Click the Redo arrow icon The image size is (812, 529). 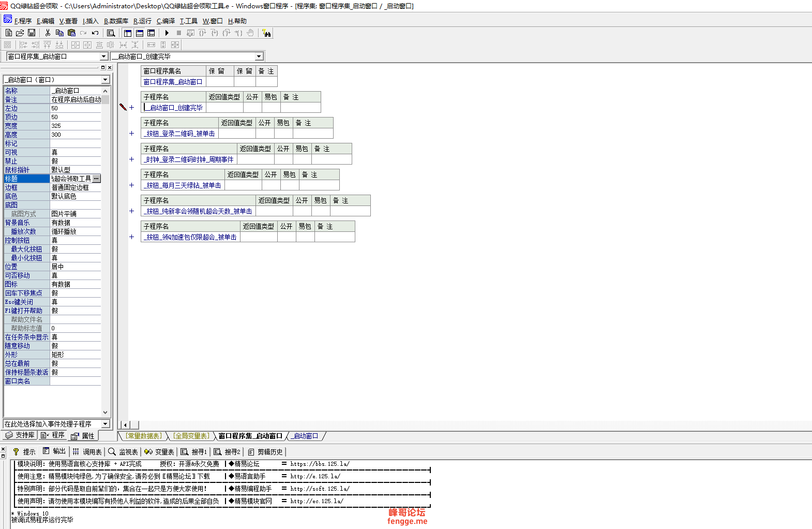[83, 33]
